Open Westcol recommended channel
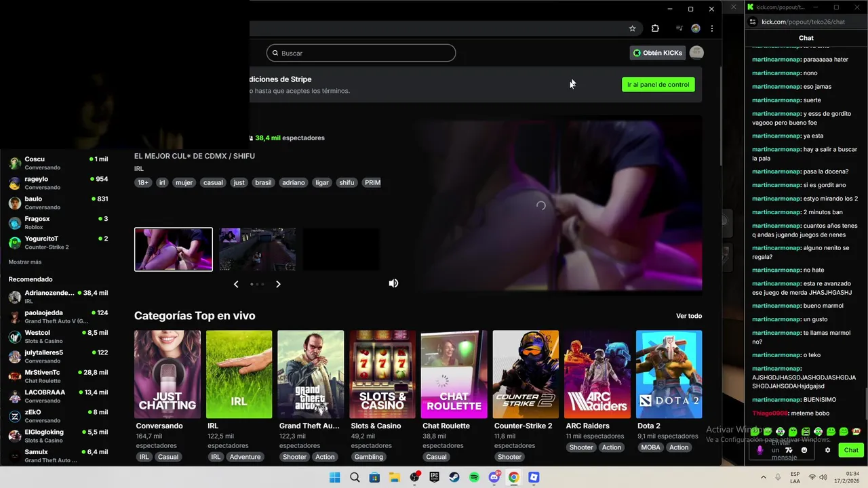 click(x=58, y=337)
